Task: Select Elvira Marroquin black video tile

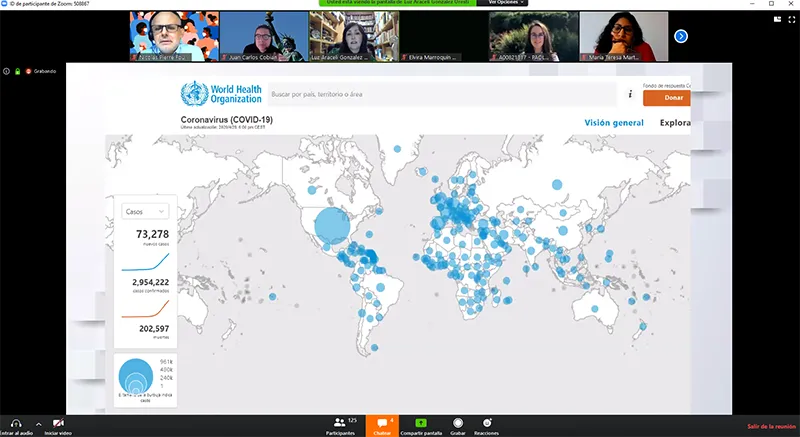Action: click(x=444, y=36)
